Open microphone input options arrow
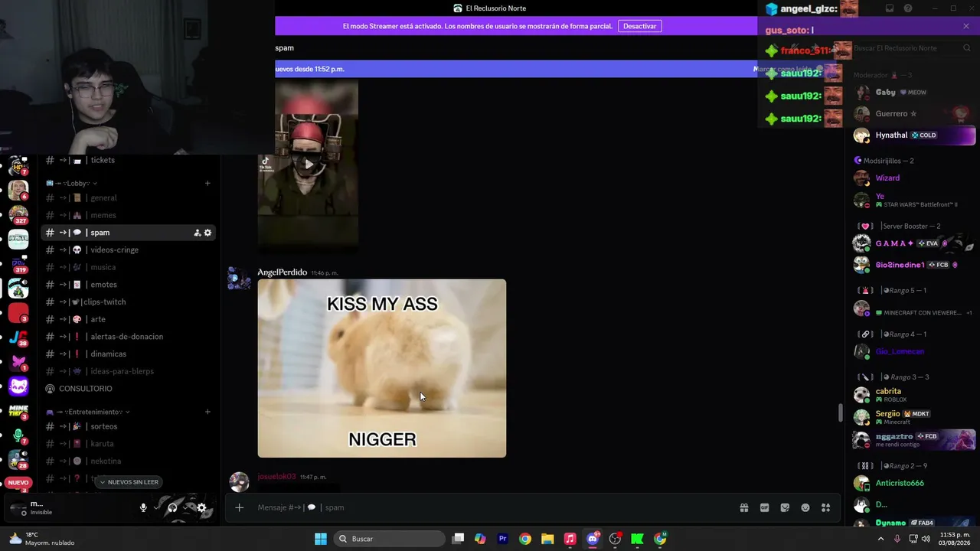980x551 pixels. [x=156, y=507]
